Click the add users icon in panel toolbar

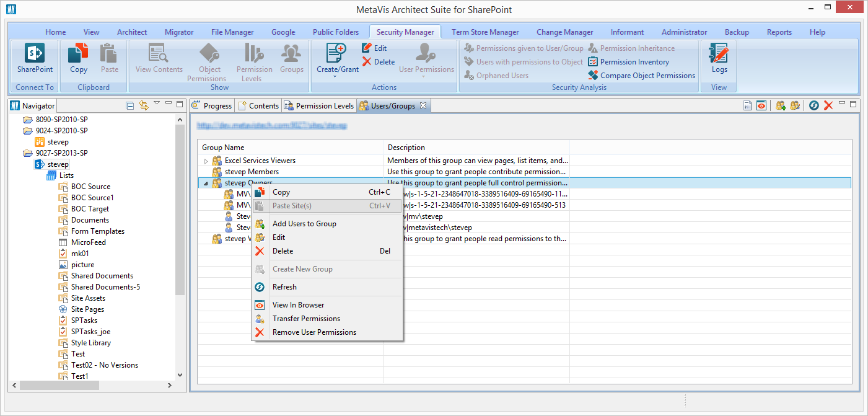781,106
